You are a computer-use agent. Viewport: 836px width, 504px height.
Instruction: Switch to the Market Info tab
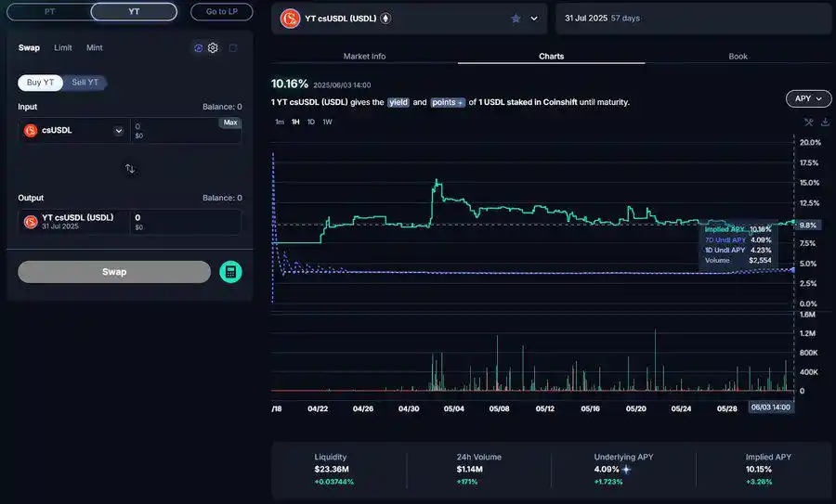coord(364,57)
